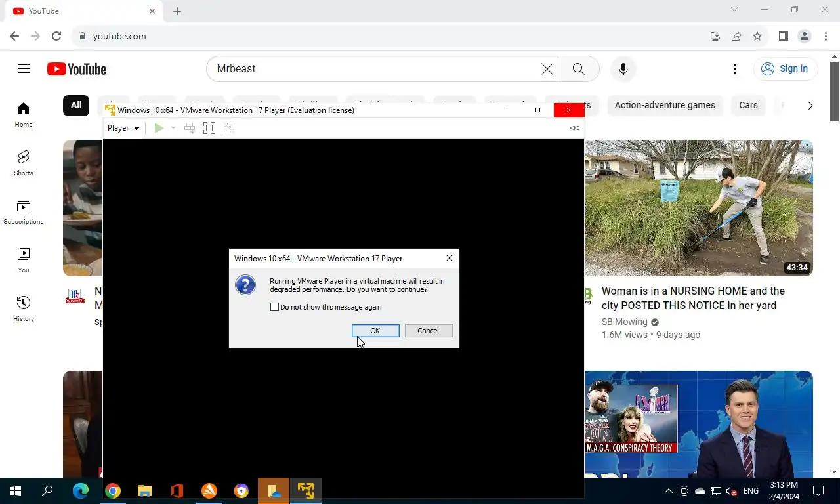Open the SB Mowing video thumbnail
This screenshot has width=840, height=504.
(699, 208)
